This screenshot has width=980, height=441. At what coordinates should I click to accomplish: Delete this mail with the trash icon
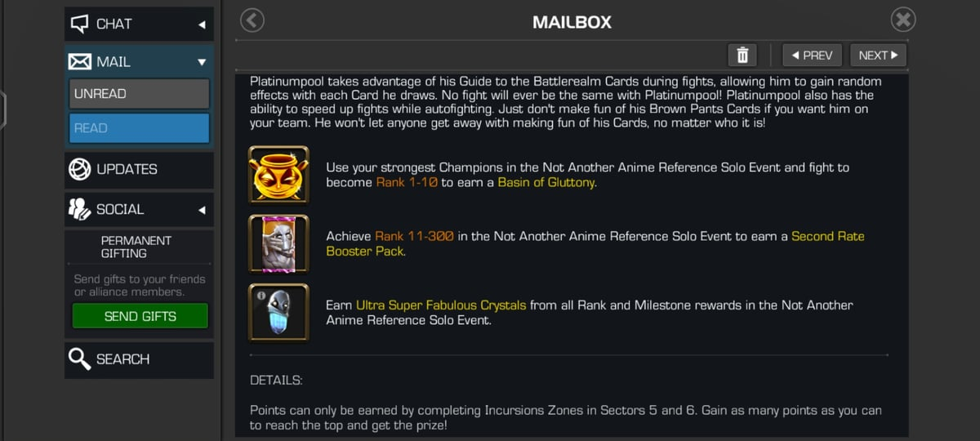[742, 56]
